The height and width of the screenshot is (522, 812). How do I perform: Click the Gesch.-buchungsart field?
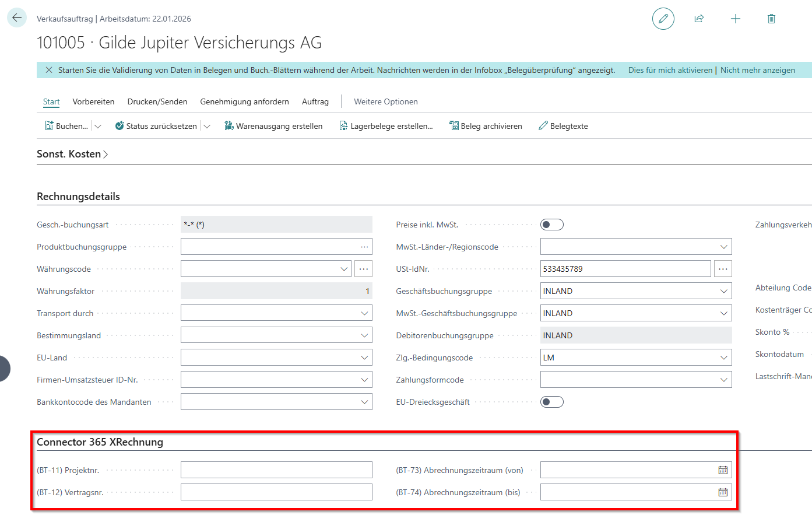[x=276, y=225]
